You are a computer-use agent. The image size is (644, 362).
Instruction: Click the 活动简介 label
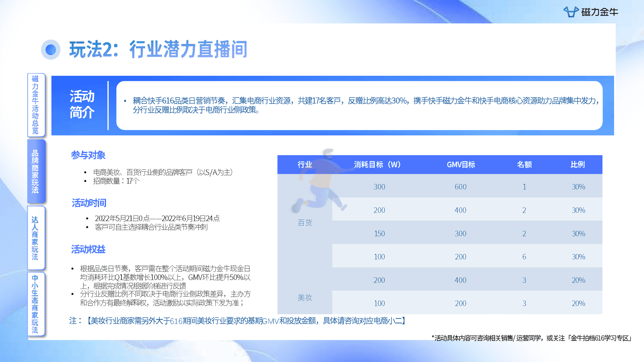pos(82,105)
